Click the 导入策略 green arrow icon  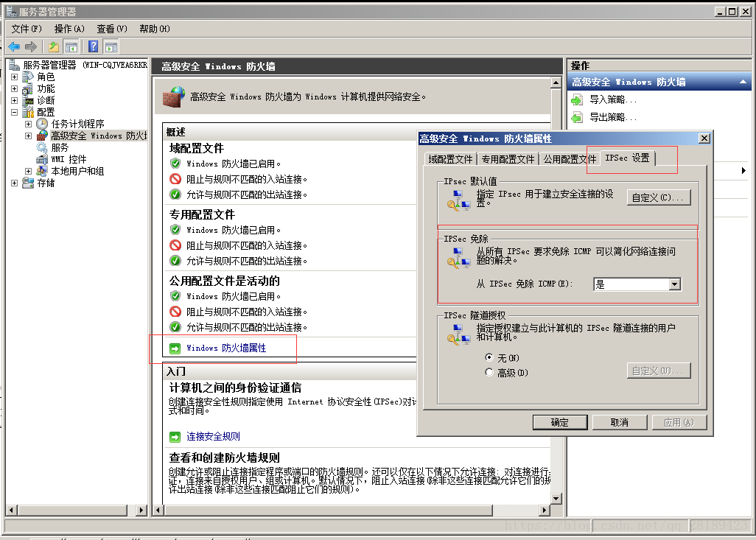click(x=577, y=99)
